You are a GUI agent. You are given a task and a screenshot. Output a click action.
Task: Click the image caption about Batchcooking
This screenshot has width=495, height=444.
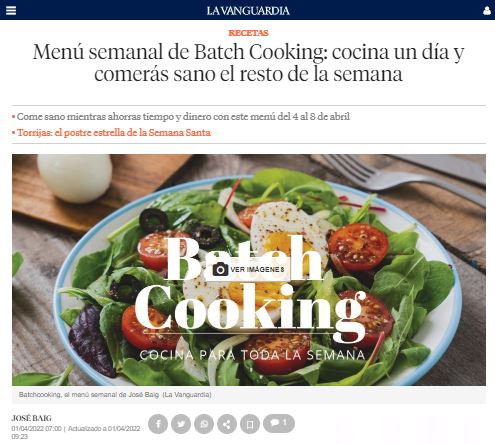(x=115, y=395)
